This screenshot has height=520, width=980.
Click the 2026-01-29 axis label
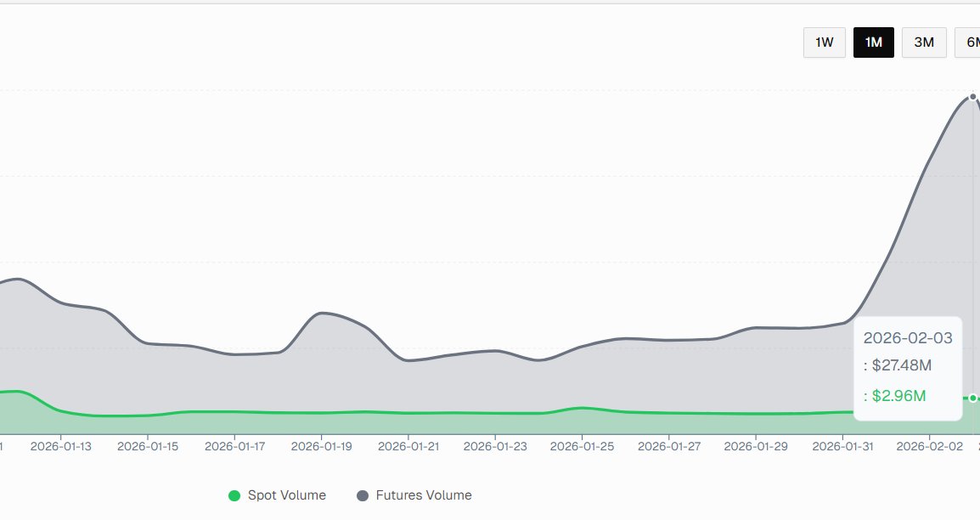tap(756, 446)
